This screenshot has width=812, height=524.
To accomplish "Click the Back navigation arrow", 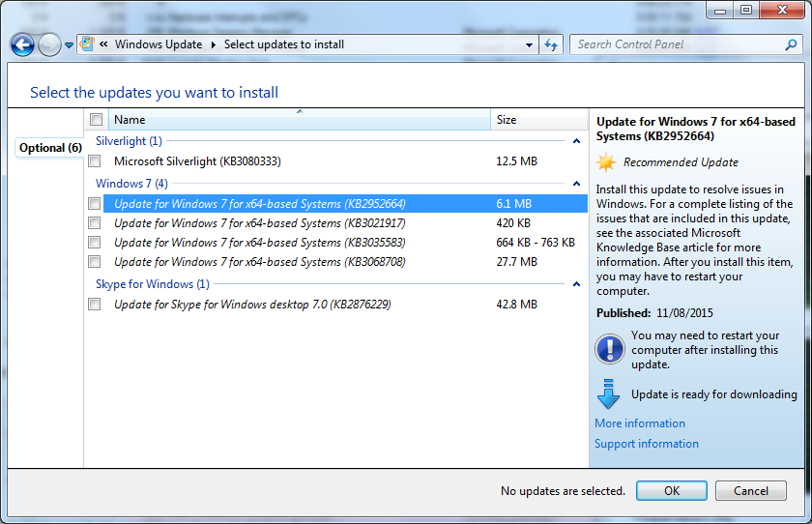I will point(22,45).
